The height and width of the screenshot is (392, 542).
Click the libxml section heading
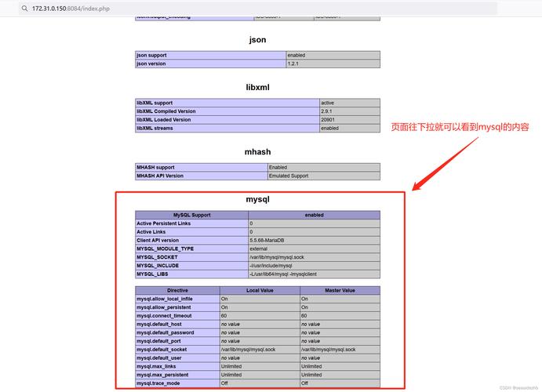pyautogui.click(x=257, y=87)
